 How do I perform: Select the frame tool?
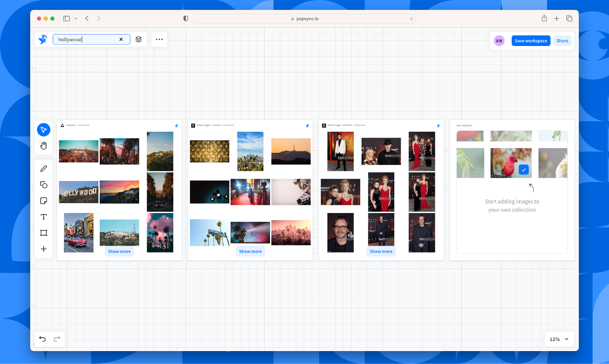point(44,233)
